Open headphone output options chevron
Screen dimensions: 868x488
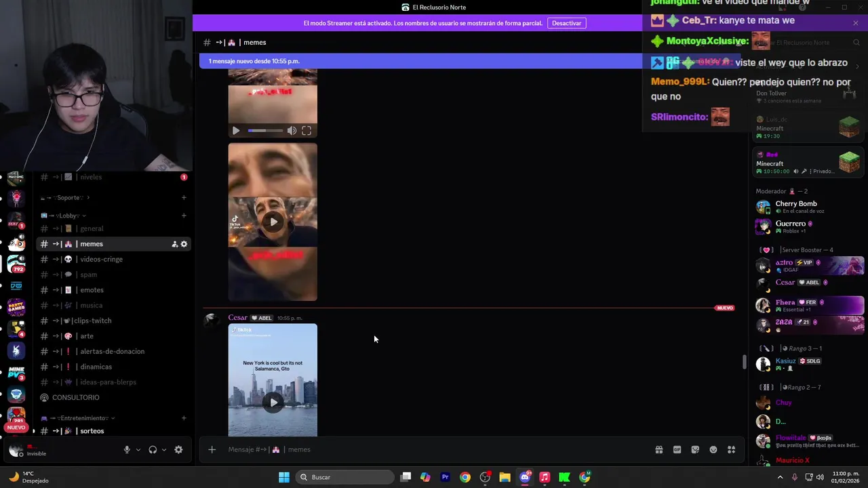pos(163,449)
